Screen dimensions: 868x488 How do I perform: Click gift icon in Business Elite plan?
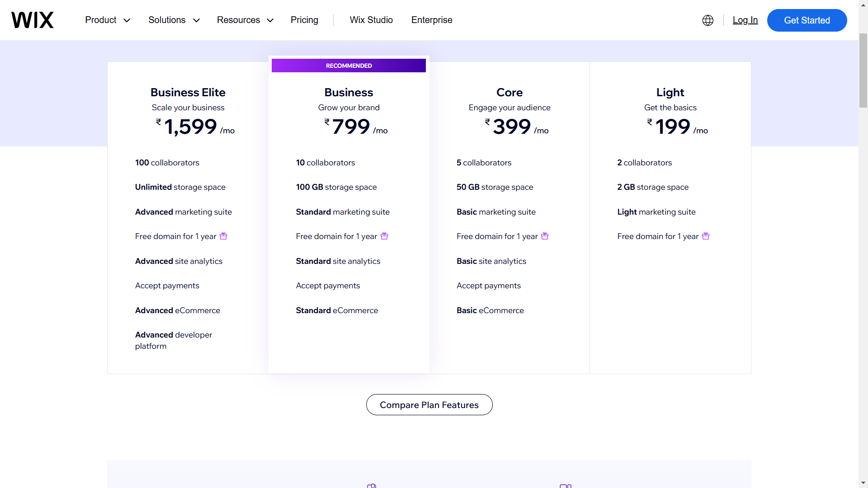coord(223,236)
